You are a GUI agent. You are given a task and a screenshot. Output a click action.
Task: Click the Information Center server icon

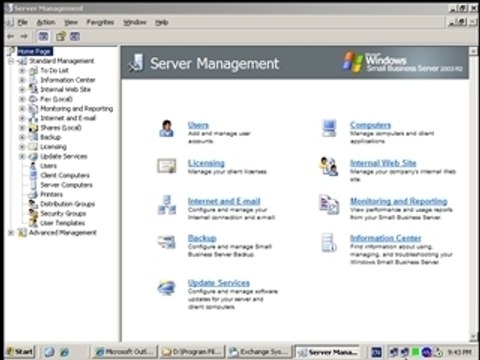(329, 242)
